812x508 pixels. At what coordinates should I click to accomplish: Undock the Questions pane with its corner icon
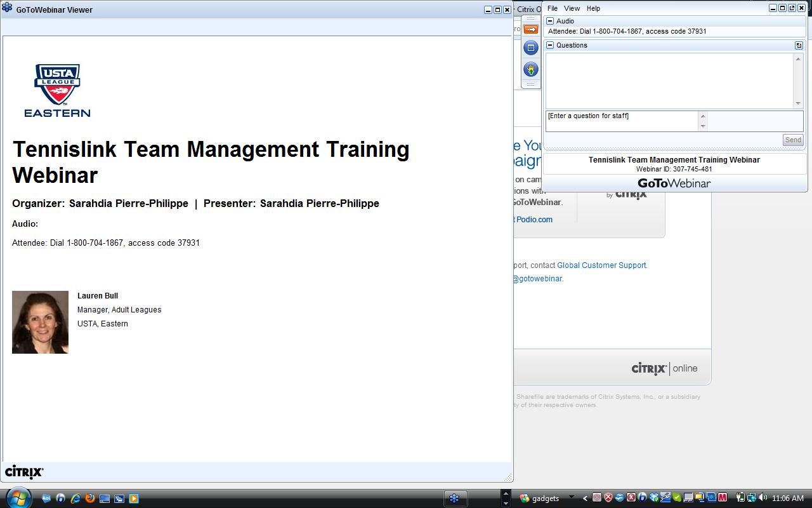(x=799, y=45)
